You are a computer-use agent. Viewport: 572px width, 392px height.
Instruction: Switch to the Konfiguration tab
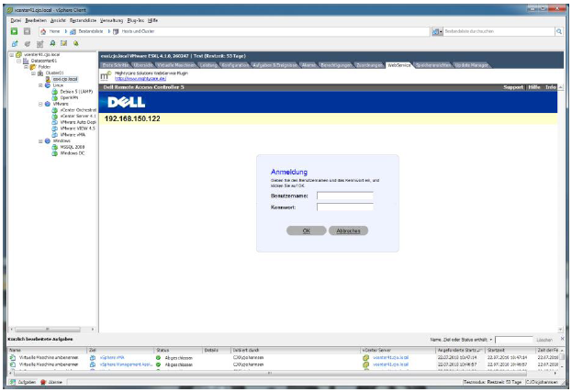click(x=235, y=65)
